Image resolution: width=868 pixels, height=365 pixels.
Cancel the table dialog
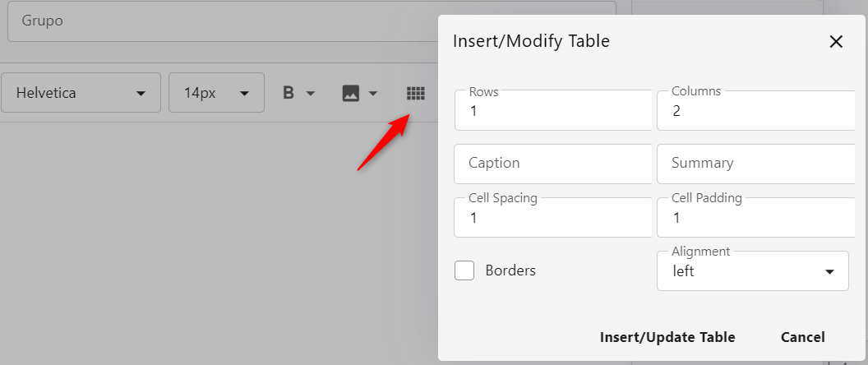point(802,337)
